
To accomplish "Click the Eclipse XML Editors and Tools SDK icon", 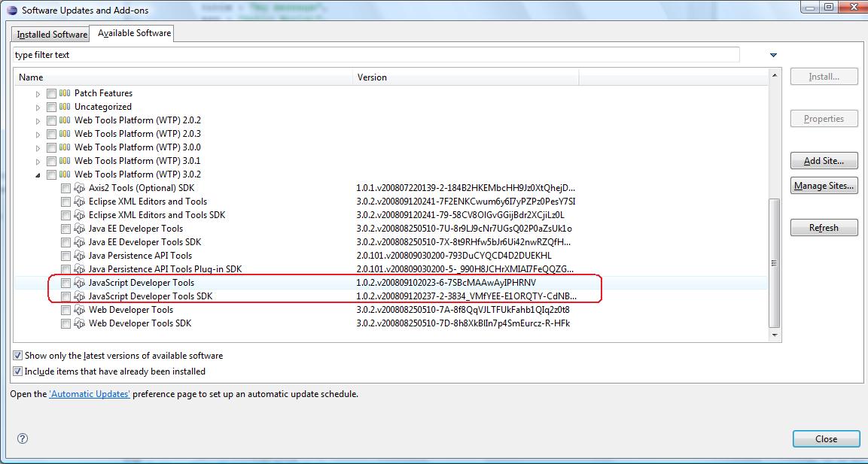I will coord(80,215).
